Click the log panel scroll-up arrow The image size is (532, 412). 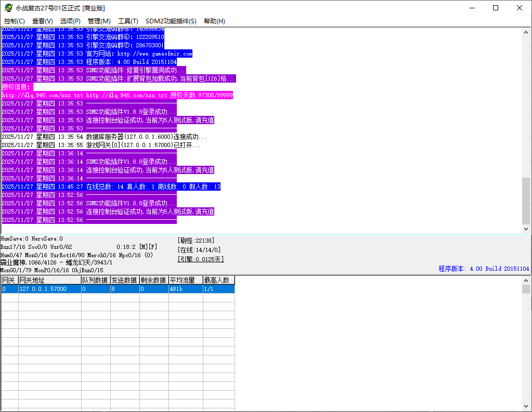click(526, 32)
